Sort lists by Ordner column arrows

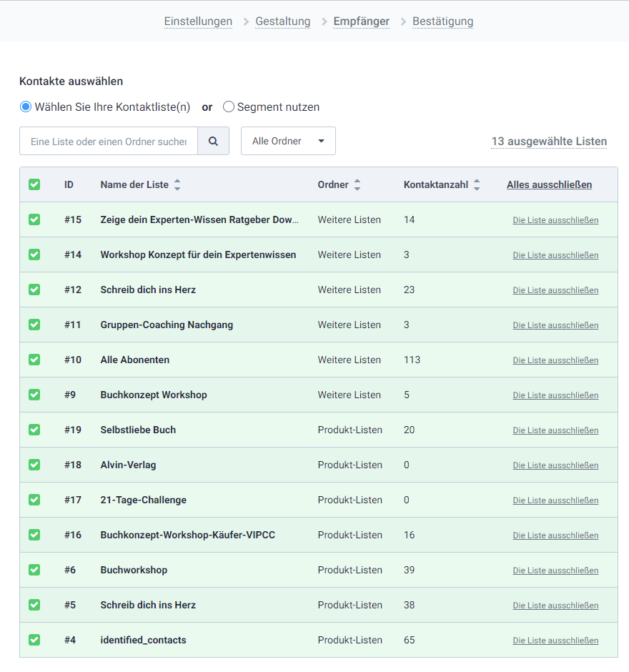(x=357, y=184)
